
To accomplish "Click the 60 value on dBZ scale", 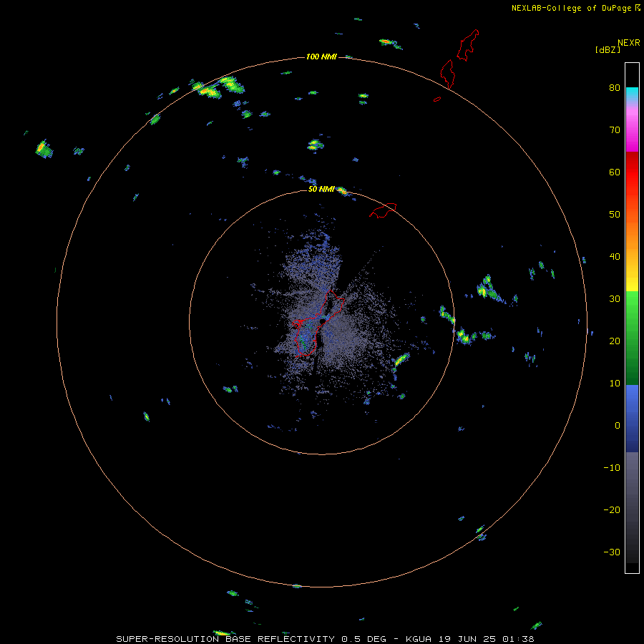I will tap(615, 172).
